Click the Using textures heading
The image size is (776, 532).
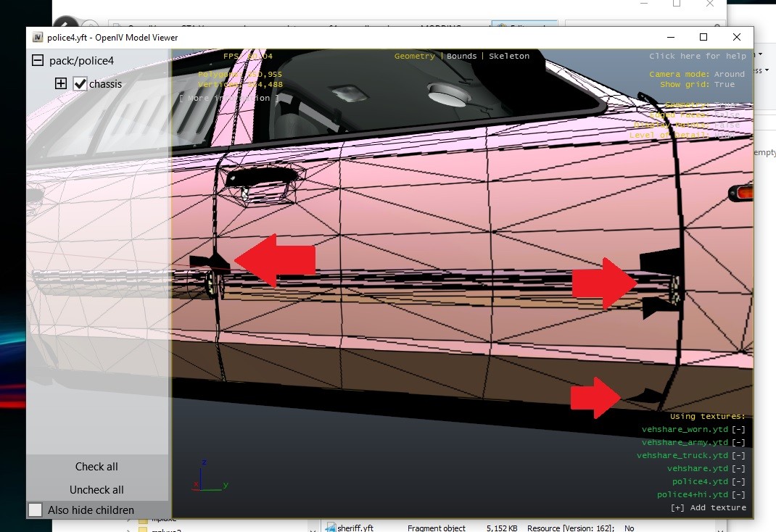pos(708,416)
